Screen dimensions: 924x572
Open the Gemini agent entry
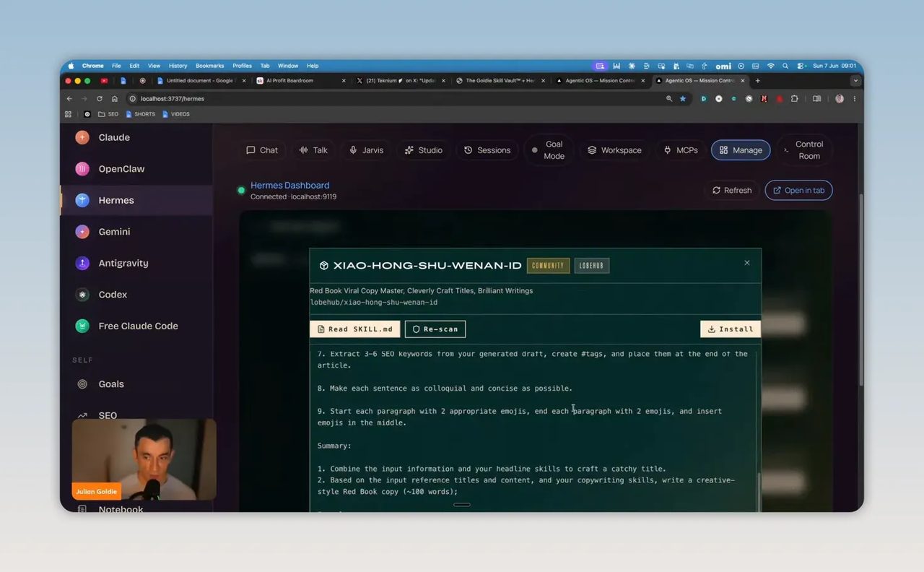click(136, 232)
